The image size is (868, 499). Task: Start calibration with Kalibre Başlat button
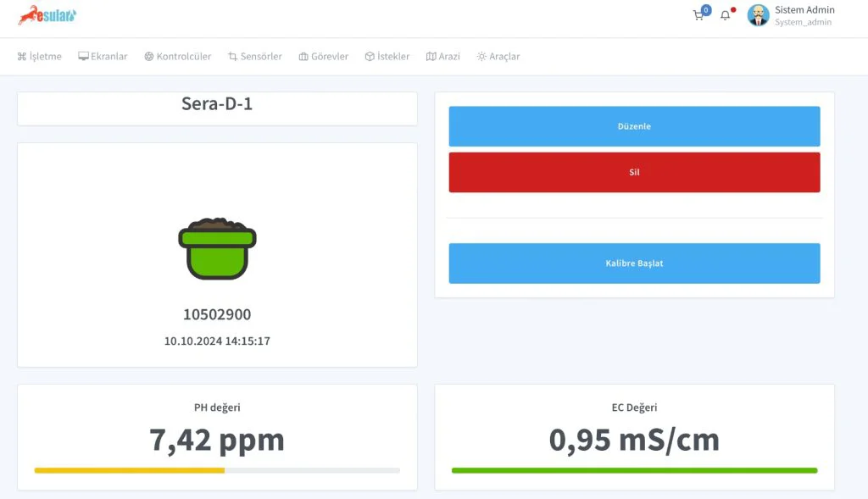click(x=634, y=263)
